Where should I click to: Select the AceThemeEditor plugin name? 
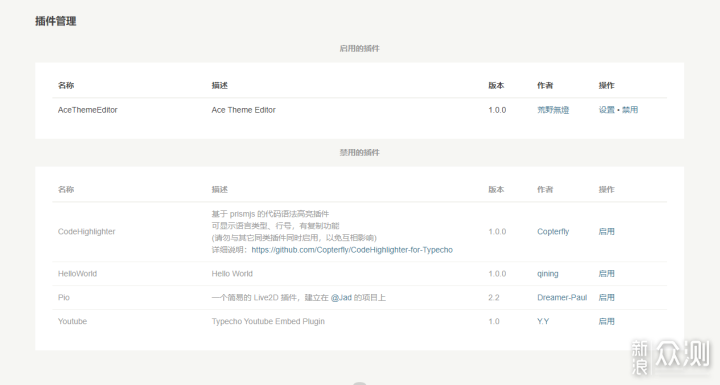click(x=88, y=110)
